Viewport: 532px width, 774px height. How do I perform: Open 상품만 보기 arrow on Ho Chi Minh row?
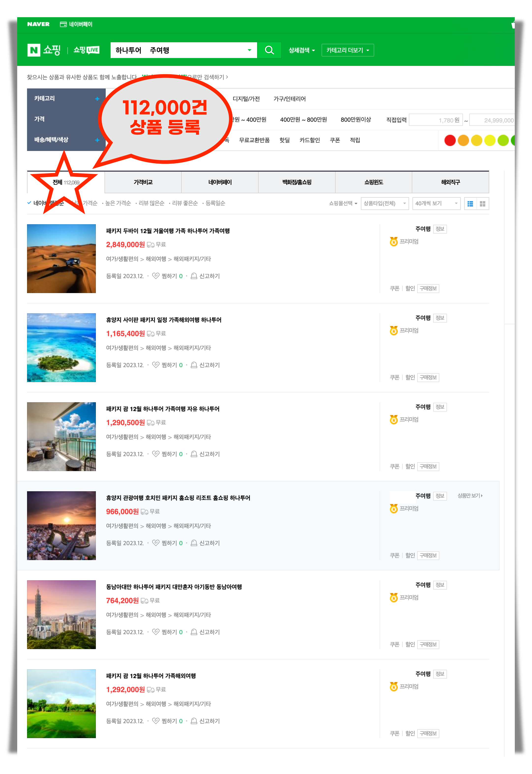point(470,496)
